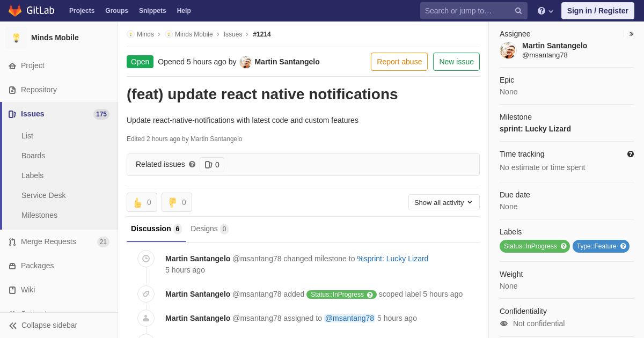
Task: Click the Repository file icon in sidebar
Action: [x=12, y=90]
